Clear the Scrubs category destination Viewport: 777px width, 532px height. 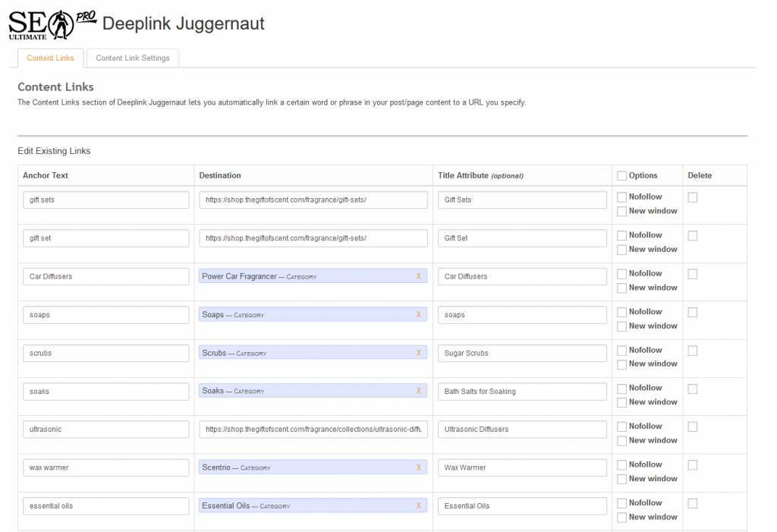click(418, 353)
